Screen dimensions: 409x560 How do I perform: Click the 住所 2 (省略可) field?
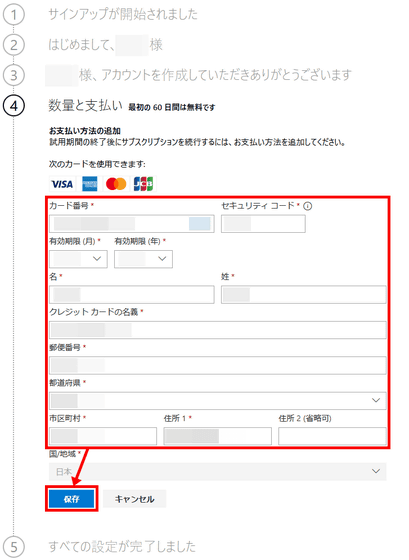pos(332,436)
